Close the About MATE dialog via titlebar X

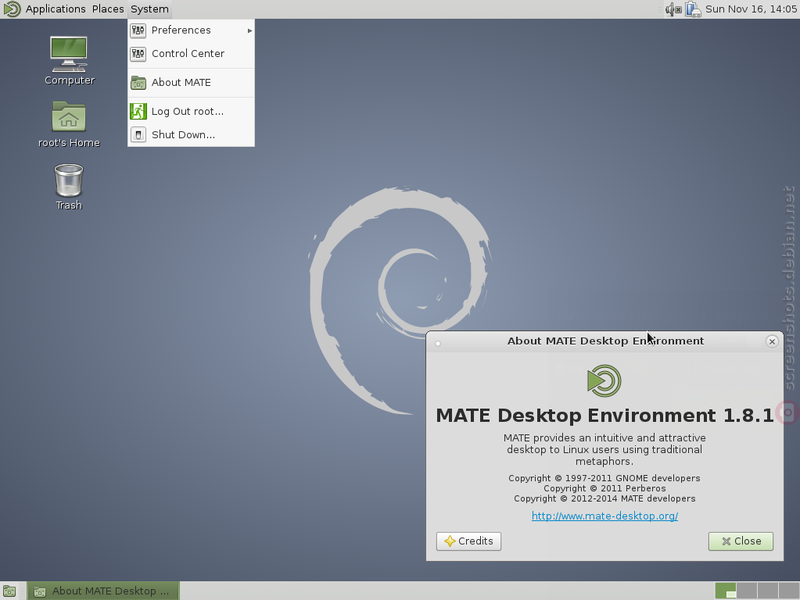point(772,341)
